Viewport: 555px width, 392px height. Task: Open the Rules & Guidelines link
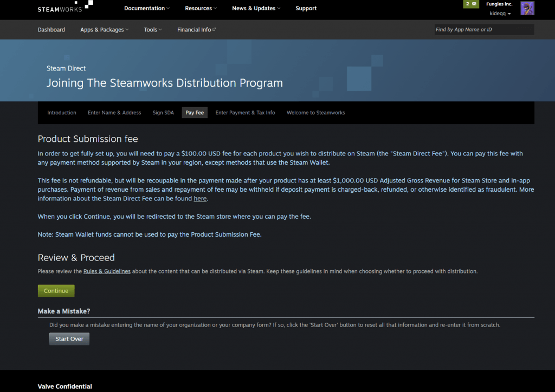click(x=107, y=271)
